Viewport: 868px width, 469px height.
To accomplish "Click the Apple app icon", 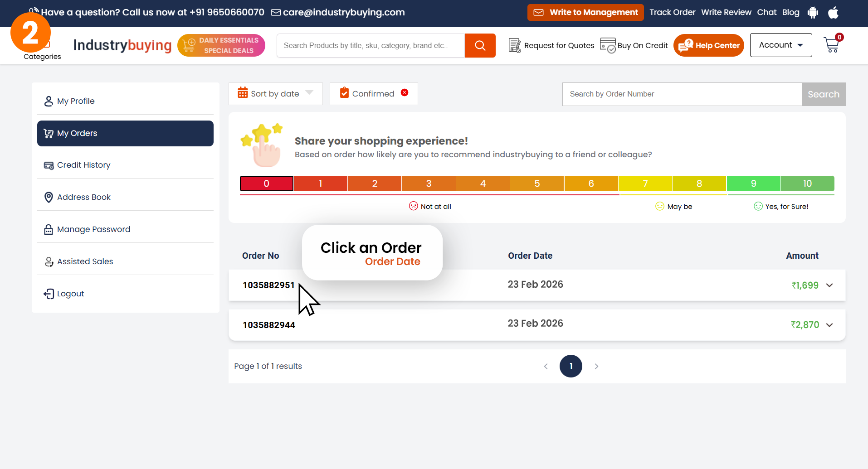I will 833,13.
